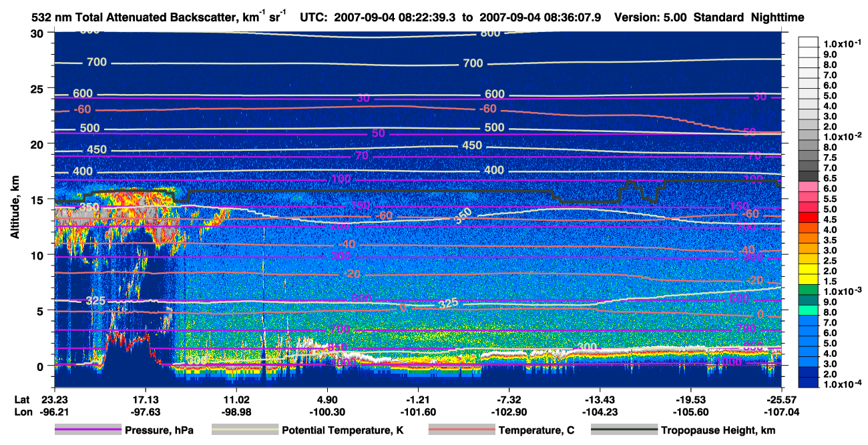Click the '450' potential temperature label at plot center

point(472,145)
